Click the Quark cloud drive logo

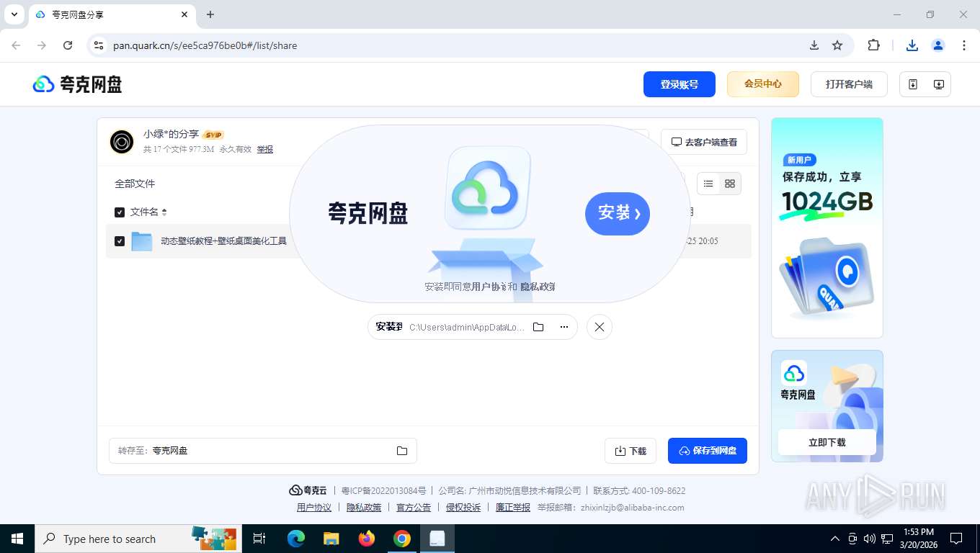pos(77,84)
